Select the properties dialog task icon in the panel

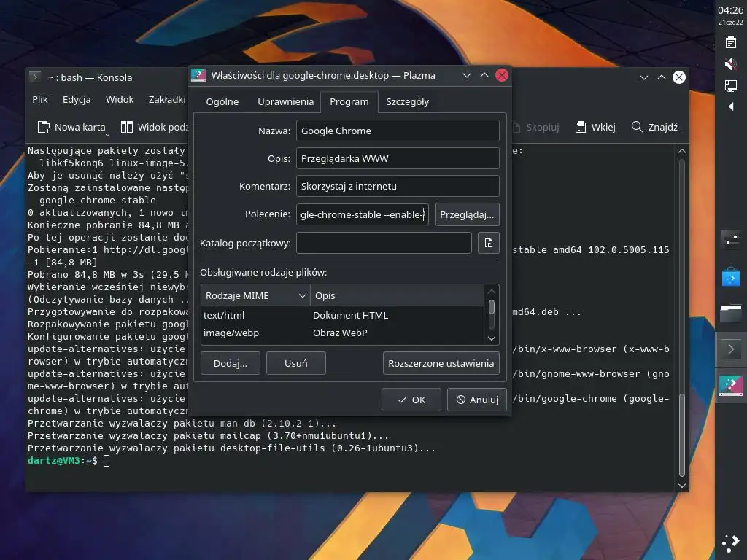click(x=731, y=386)
